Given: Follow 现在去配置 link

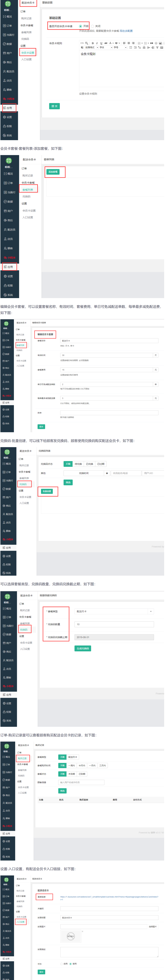Looking at the screenshot, I should click(126, 31).
